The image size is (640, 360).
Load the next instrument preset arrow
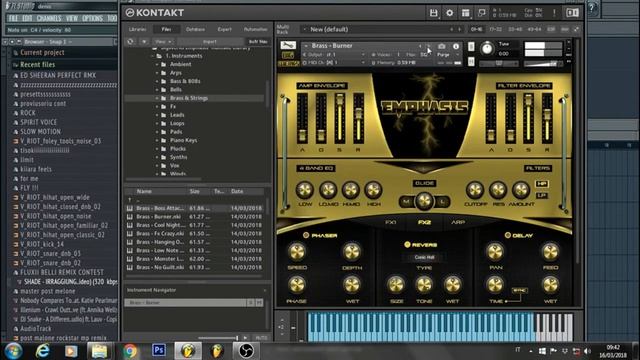429,46
